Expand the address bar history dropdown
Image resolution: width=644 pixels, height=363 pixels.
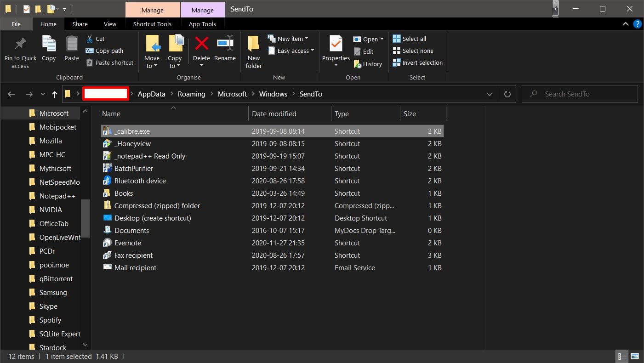pos(489,94)
